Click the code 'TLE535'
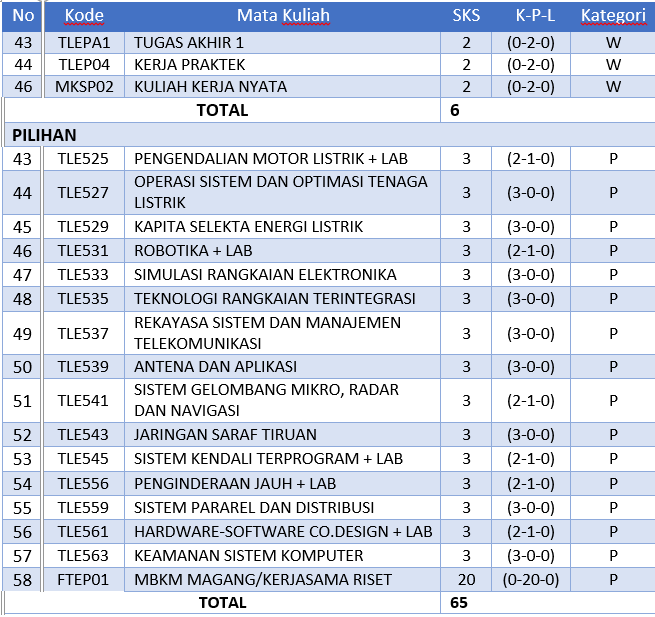 click(83, 299)
